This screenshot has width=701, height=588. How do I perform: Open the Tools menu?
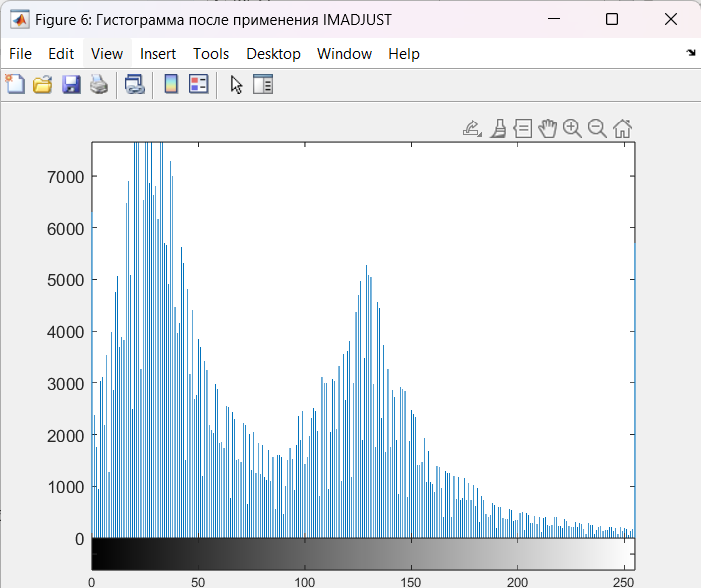(211, 54)
